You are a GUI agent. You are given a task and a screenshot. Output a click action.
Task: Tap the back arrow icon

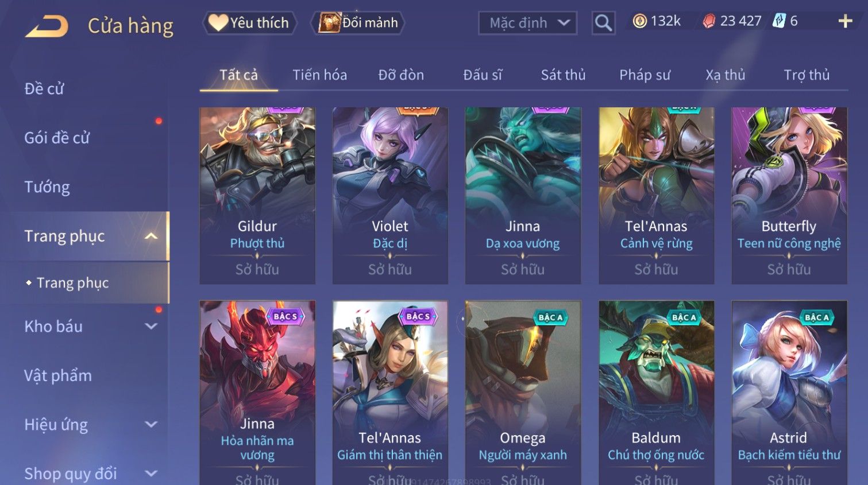coord(47,26)
